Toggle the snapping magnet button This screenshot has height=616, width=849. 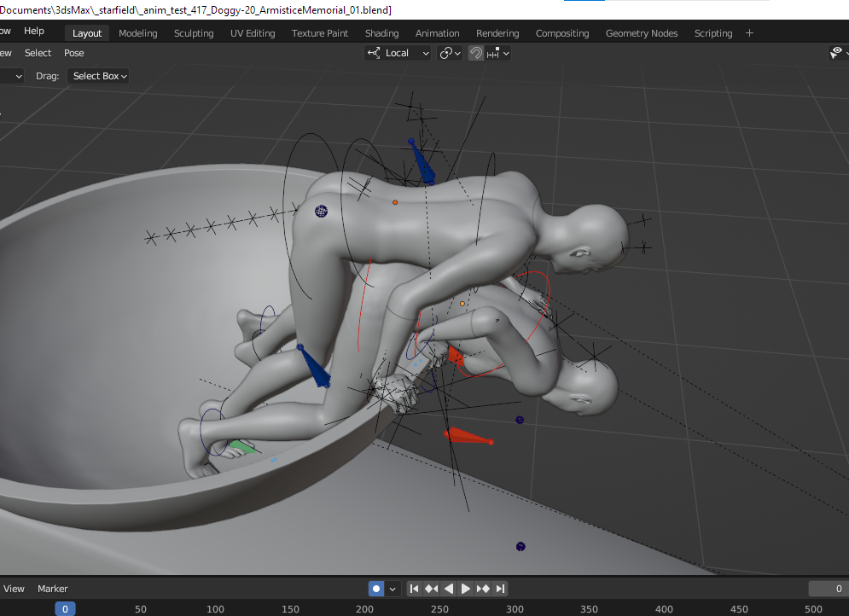coord(476,53)
